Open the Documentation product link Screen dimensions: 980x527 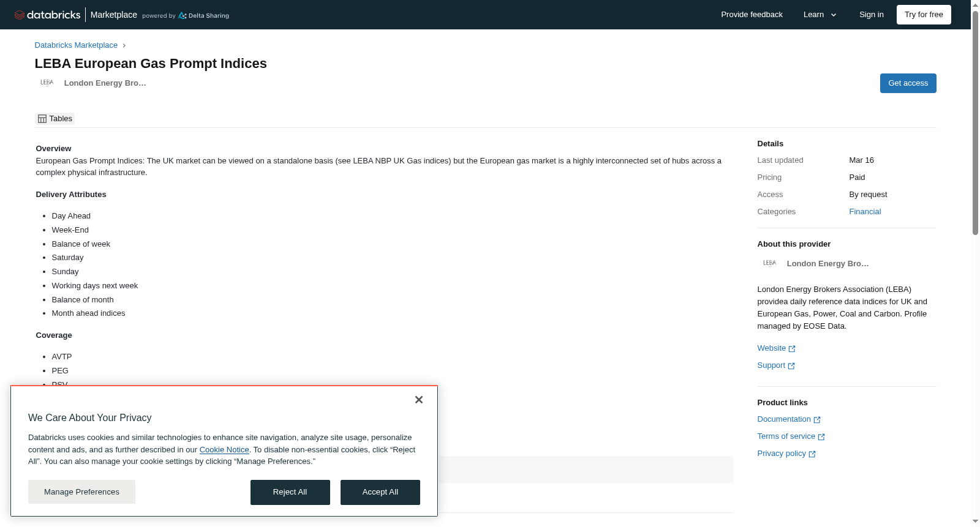784,419
